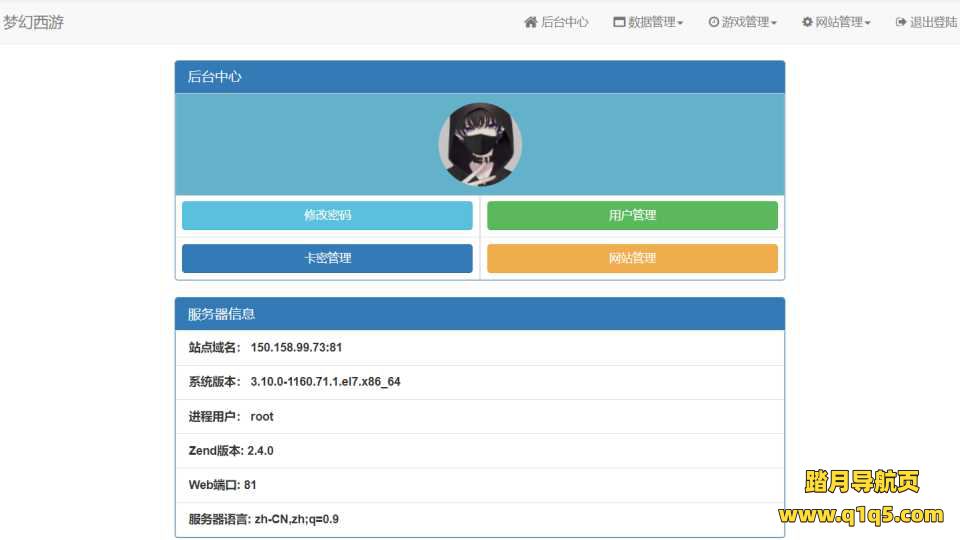Open 用户管理 green button
Viewport: 960px width, 540px height.
632,216
